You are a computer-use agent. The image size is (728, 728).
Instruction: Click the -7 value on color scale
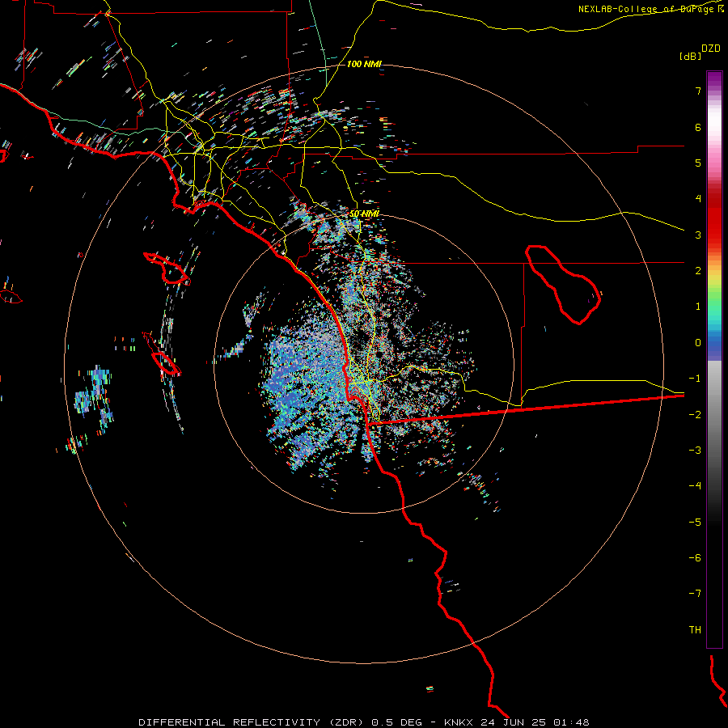point(695,594)
